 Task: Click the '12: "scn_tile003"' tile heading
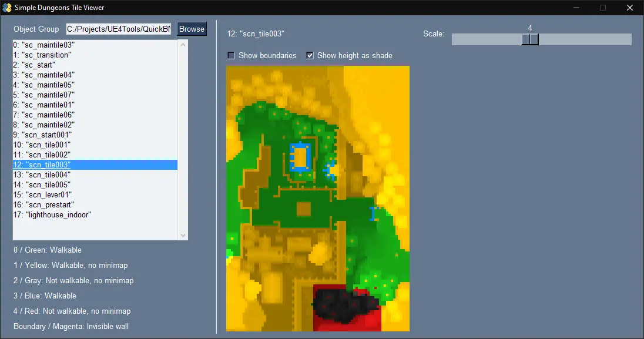point(256,33)
